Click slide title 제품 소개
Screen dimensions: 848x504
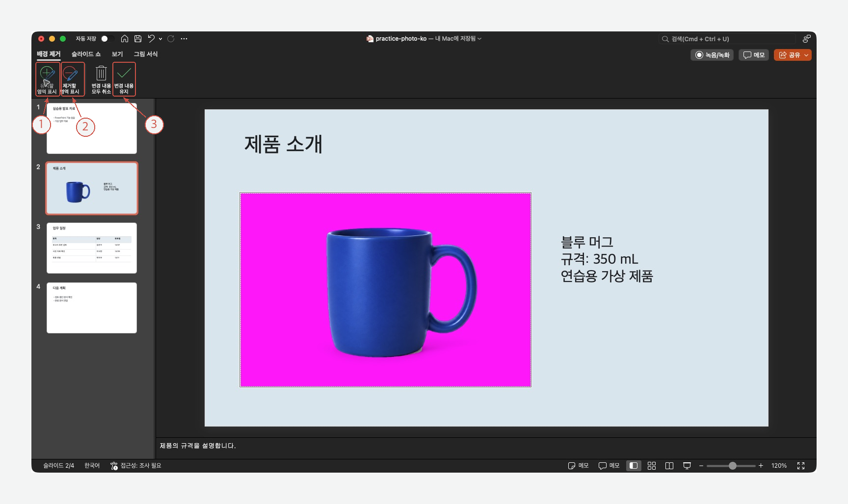284,144
